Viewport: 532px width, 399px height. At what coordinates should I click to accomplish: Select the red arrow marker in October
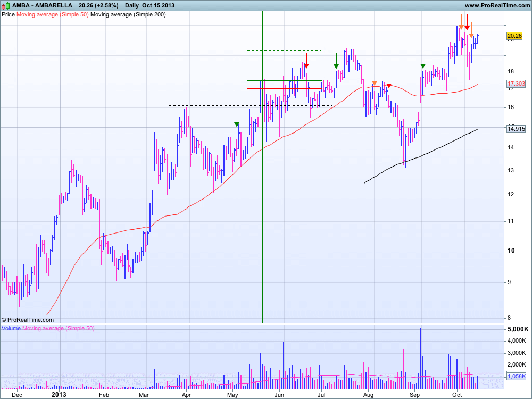click(467, 22)
